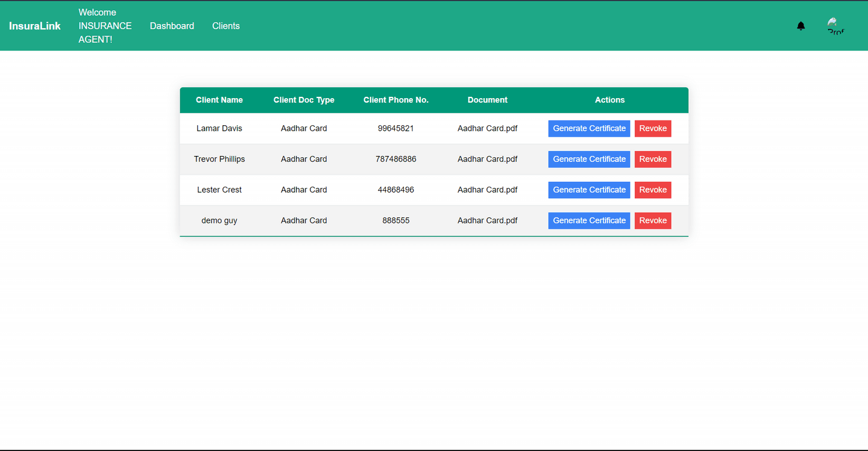
Task: Open demo guy's Aadhar Card.pdf document
Action: [x=488, y=220]
